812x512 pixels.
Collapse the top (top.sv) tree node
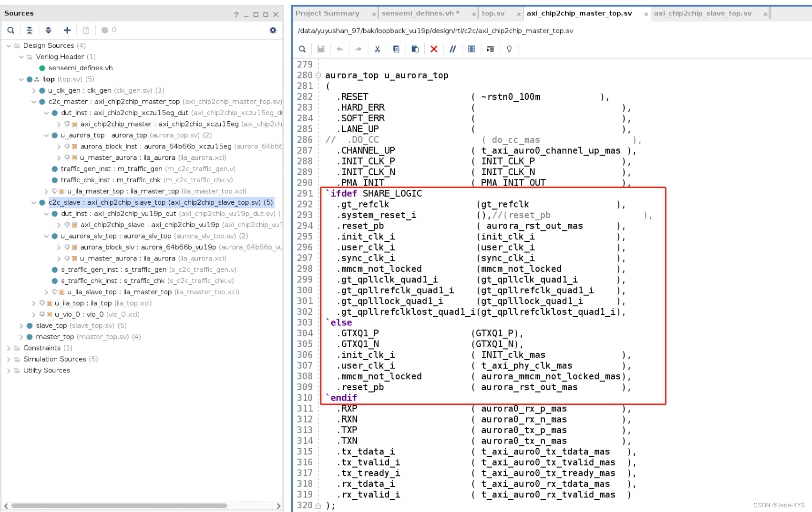coord(21,79)
